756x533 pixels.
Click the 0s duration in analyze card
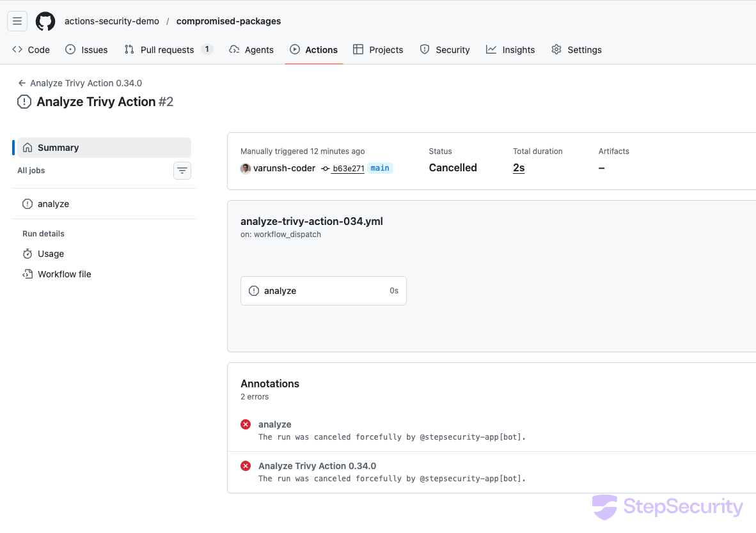point(394,291)
